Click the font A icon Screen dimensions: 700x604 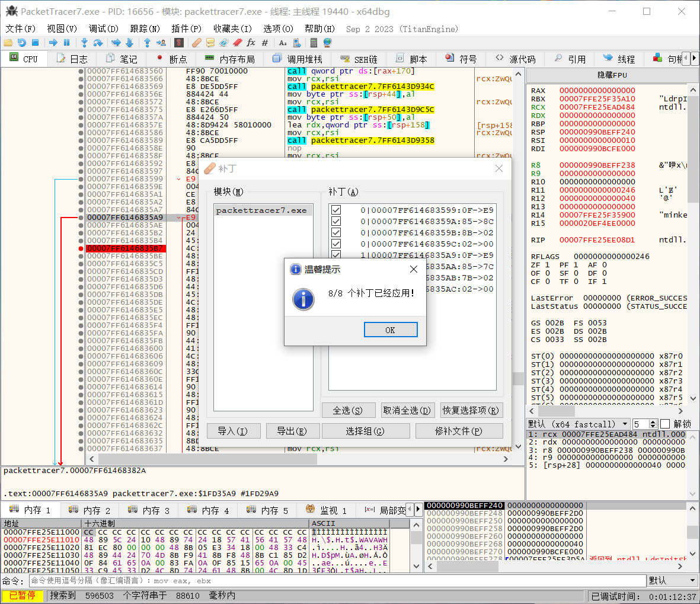[x=283, y=43]
